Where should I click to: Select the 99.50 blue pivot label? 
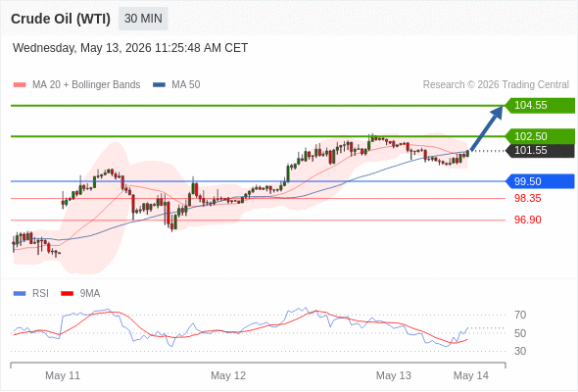(540, 181)
